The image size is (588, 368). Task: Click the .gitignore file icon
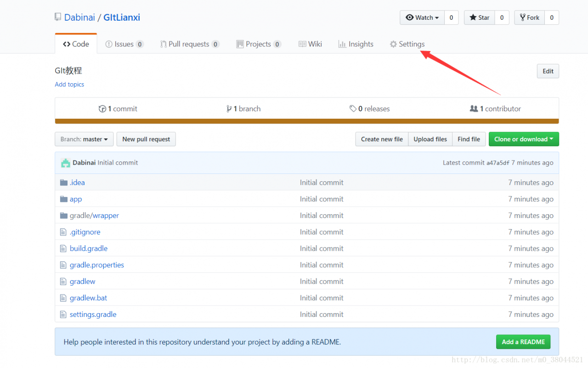tap(63, 232)
